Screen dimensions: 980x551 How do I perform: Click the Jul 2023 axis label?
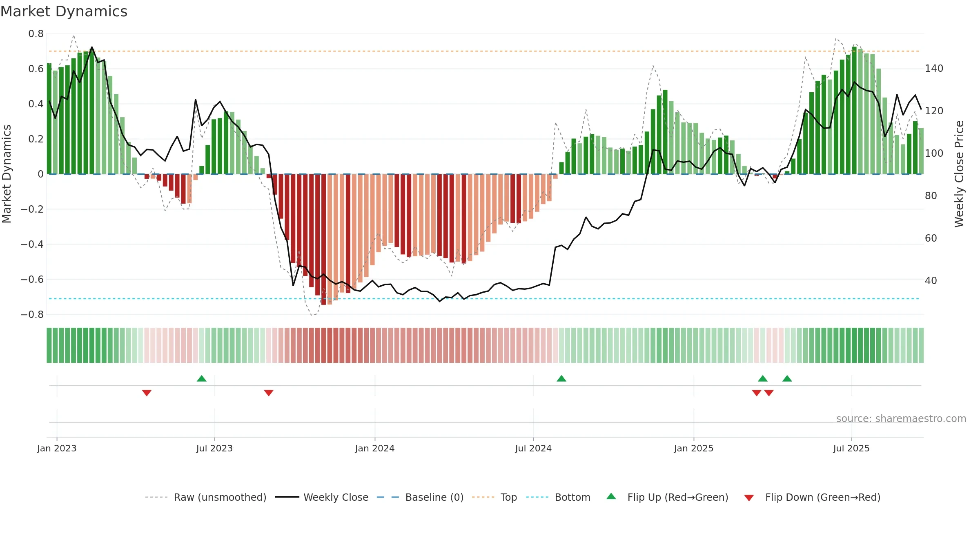[x=214, y=448]
